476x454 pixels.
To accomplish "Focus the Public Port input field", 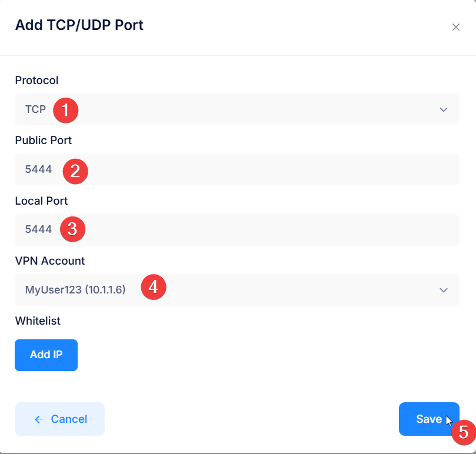I will [237, 169].
